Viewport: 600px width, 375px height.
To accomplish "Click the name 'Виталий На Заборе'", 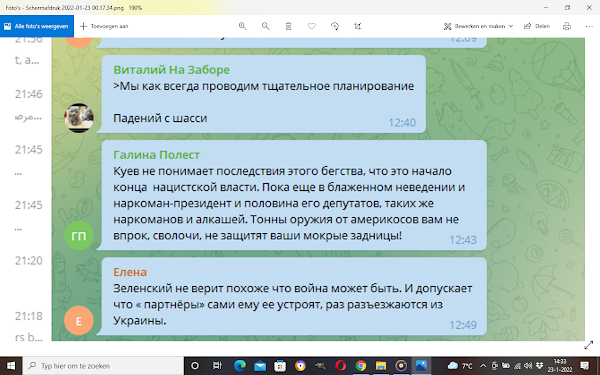I will pos(171,70).
